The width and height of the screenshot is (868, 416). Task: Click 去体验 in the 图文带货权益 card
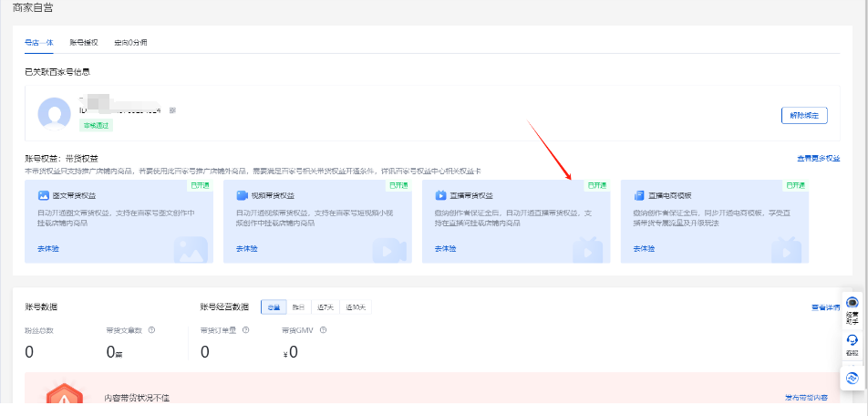click(48, 249)
